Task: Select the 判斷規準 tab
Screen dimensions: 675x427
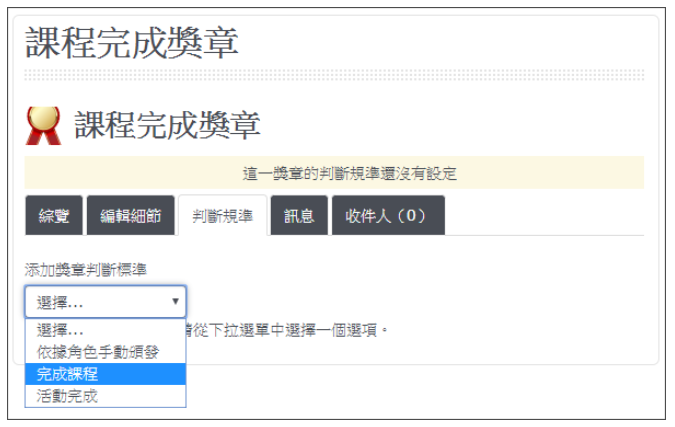Action: point(222,216)
